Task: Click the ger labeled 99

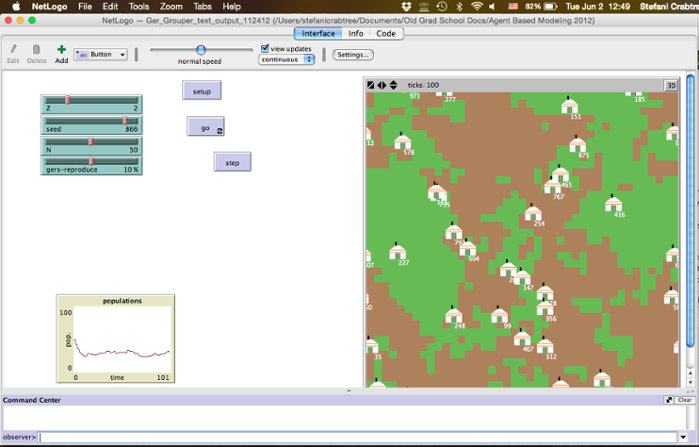Action: click(x=499, y=315)
